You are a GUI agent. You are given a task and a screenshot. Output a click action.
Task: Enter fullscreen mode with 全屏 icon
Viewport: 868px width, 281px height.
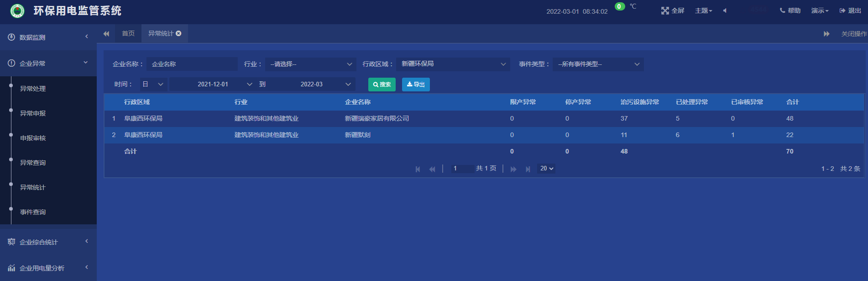tap(672, 11)
